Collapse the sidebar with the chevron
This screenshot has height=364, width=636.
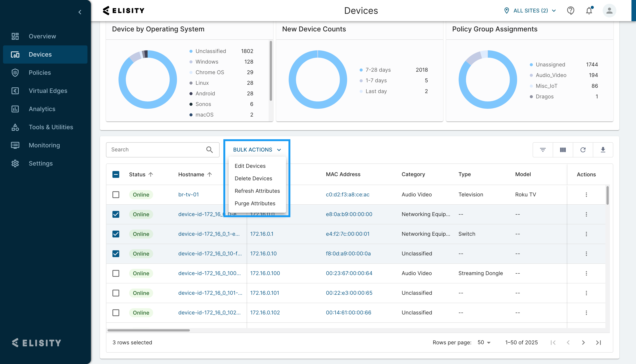80,12
